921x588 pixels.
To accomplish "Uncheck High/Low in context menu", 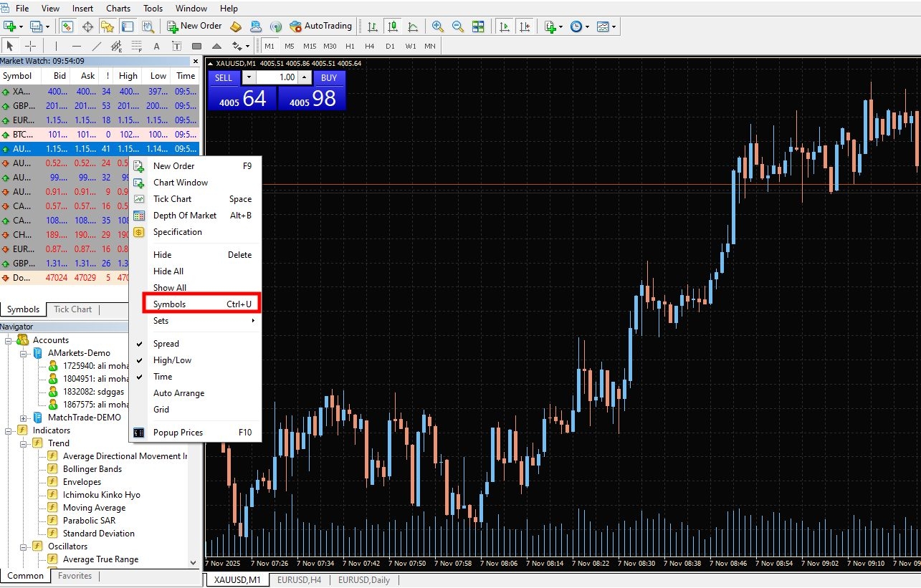I will pos(172,360).
